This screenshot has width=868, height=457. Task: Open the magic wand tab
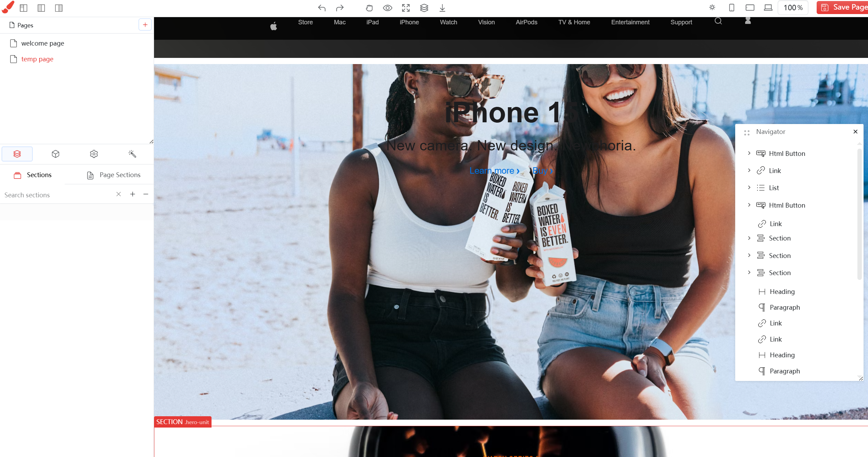(132, 154)
